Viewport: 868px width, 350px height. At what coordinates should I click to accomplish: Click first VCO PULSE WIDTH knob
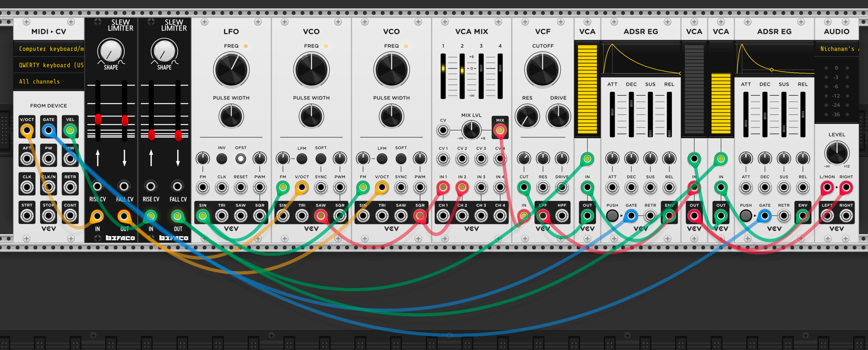point(311,116)
